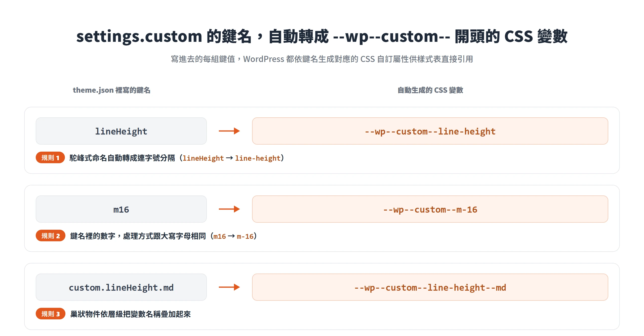This screenshot has width=644, height=336.
Task: Click the 規則 2 badge
Action: (51, 236)
